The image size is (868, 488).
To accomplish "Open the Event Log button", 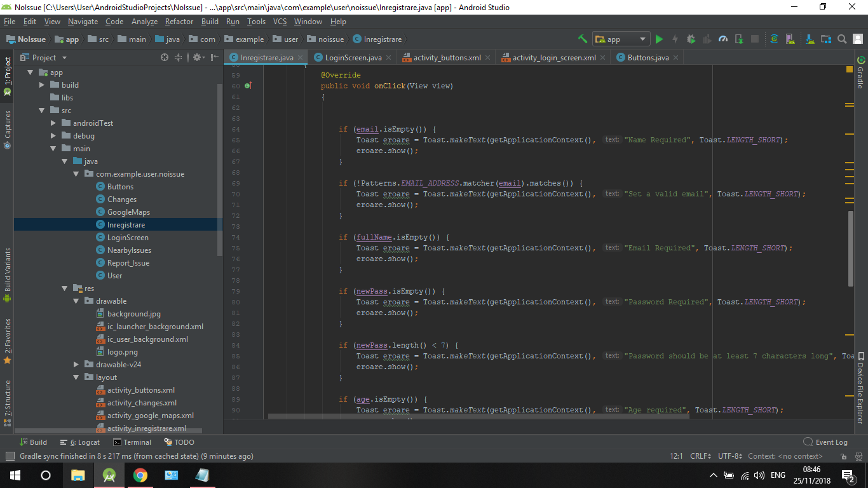I will tap(825, 442).
